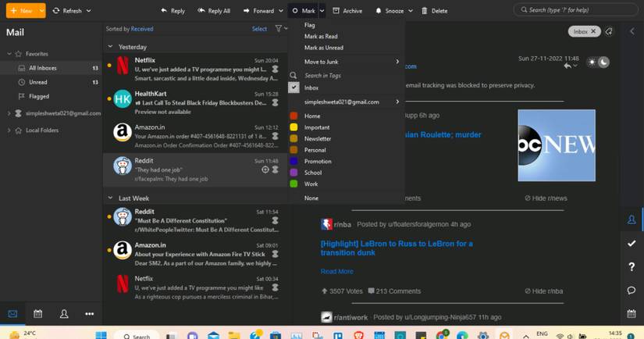Open the contact panel icon on right sidebar
This screenshot has height=339, width=644.
(x=632, y=219)
